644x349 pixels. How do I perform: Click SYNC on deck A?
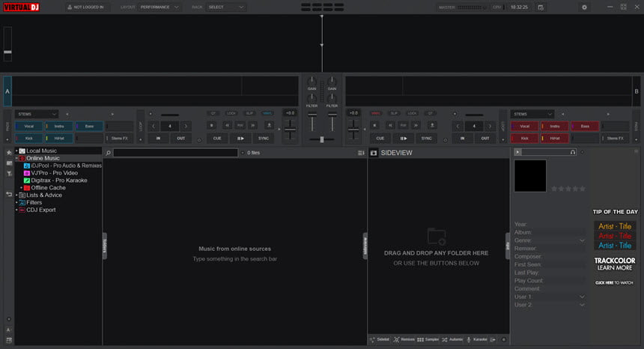click(264, 139)
